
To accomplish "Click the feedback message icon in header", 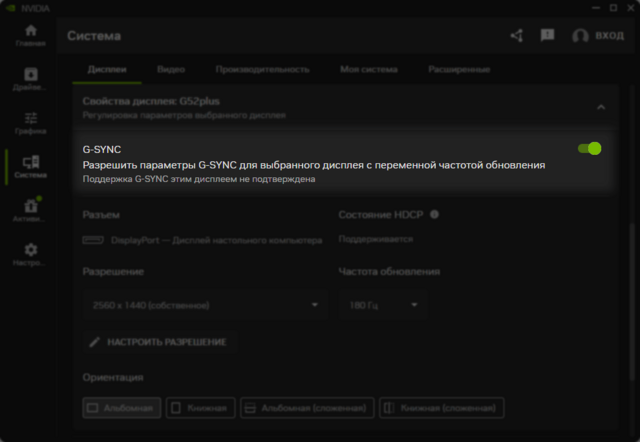I will (x=547, y=36).
